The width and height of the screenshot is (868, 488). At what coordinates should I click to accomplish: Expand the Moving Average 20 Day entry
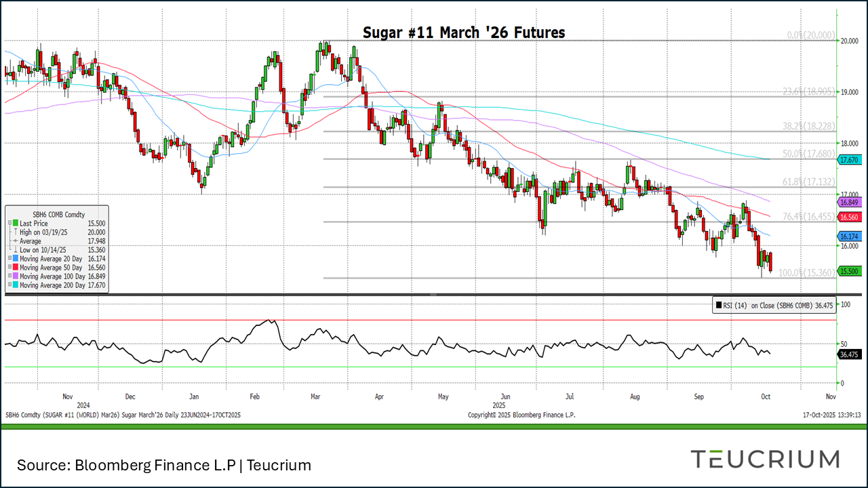click(x=9, y=259)
